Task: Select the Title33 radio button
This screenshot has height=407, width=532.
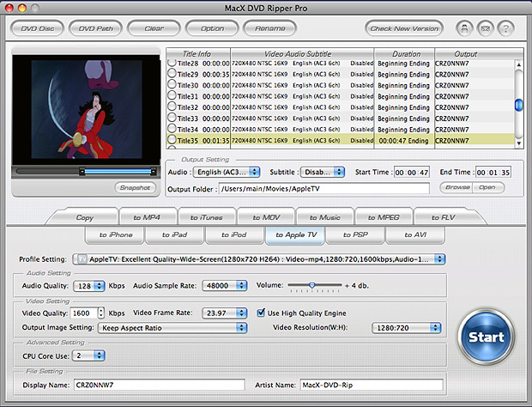Action: 172,118
